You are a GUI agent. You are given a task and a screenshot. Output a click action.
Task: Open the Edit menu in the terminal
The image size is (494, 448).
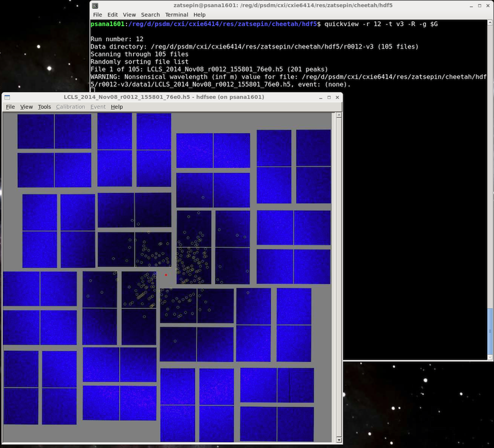coord(112,15)
